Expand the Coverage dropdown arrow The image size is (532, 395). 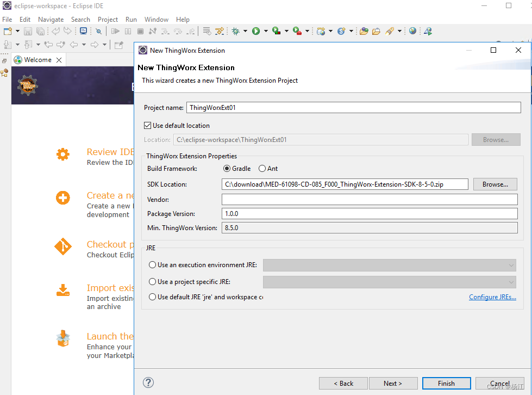[287, 31]
